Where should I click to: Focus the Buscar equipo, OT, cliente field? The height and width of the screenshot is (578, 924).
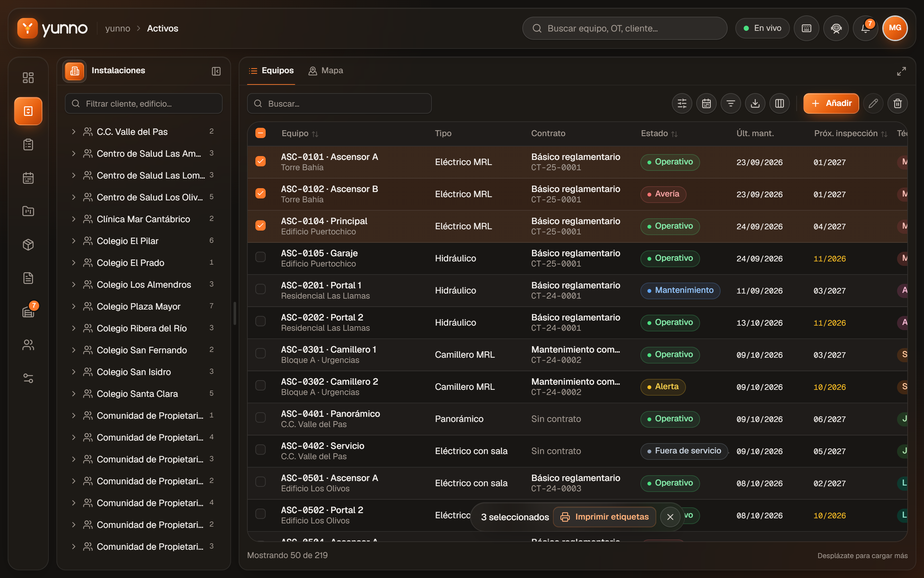[x=625, y=28]
